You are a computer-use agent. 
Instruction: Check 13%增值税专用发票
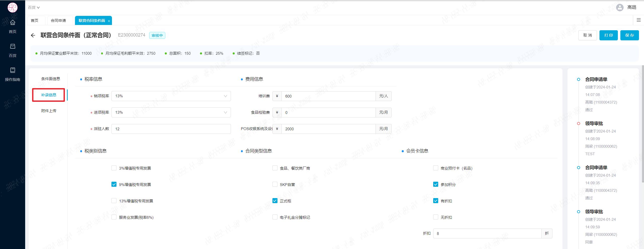point(114,201)
